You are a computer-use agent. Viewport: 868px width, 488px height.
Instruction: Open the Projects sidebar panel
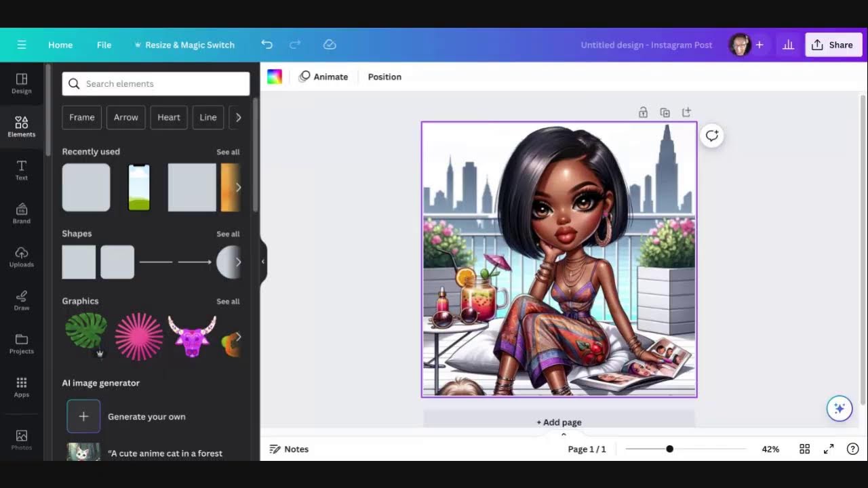point(22,344)
